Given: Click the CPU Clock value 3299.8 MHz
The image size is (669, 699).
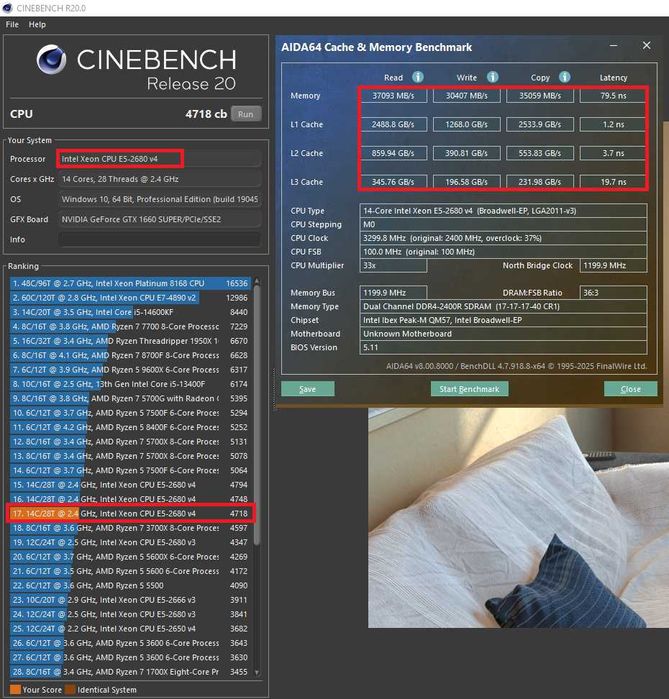Looking at the screenshot, I should [503, 238].
